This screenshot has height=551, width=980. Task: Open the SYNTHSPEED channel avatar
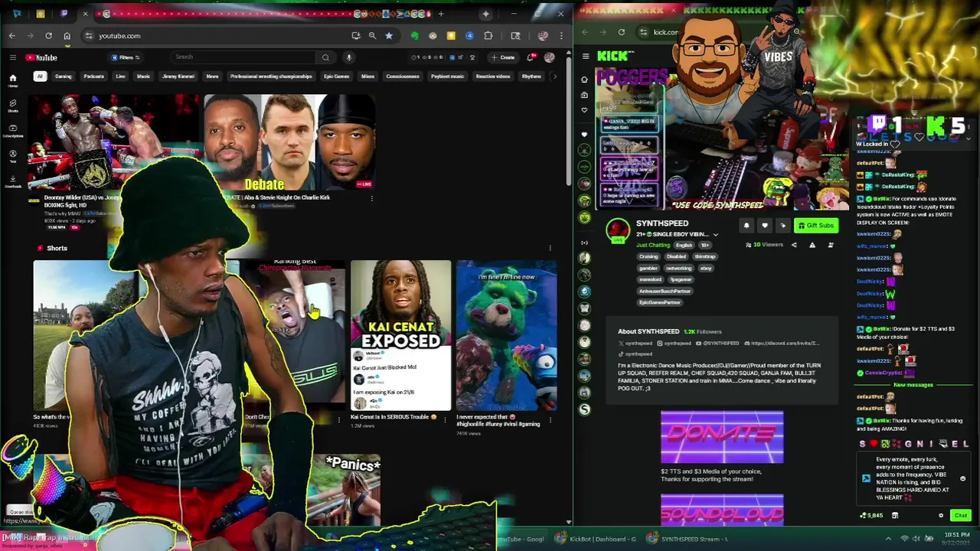coord(618,230)
